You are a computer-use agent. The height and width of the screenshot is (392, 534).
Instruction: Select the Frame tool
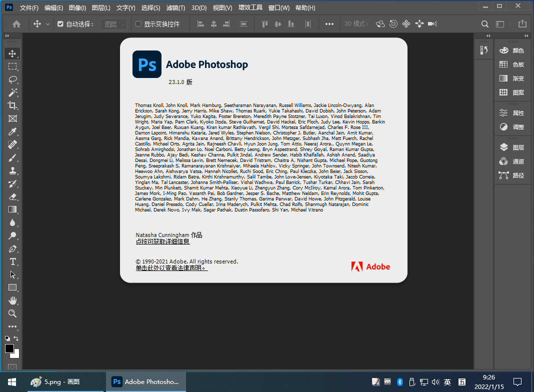click(12, 118)
